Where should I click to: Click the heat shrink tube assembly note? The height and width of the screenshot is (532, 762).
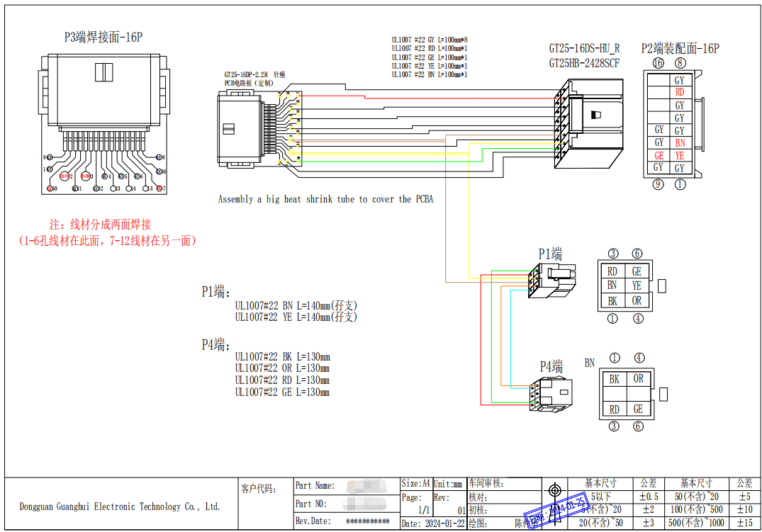[325, 200]
